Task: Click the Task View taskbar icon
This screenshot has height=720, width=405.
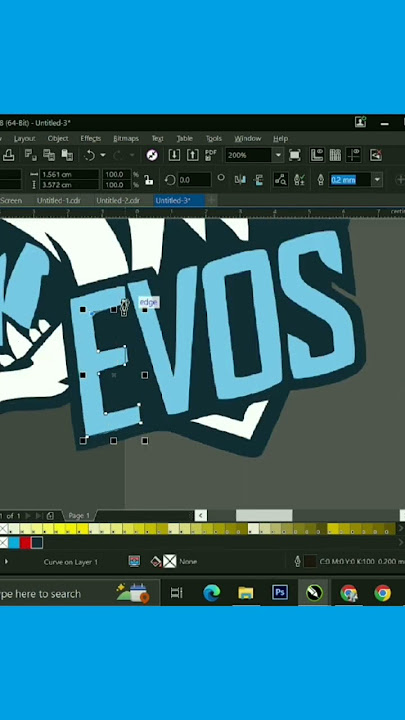Action: [x=176, y=593]
